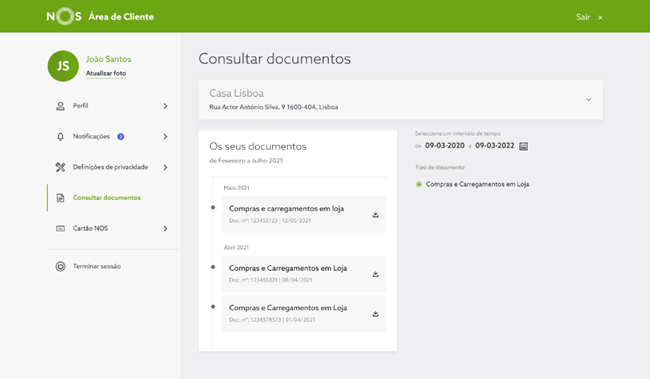Viewport: 650px width, 379px height.
Task: Select Compras e Carregamentos em Loja radio
Action: click(419, 184)
